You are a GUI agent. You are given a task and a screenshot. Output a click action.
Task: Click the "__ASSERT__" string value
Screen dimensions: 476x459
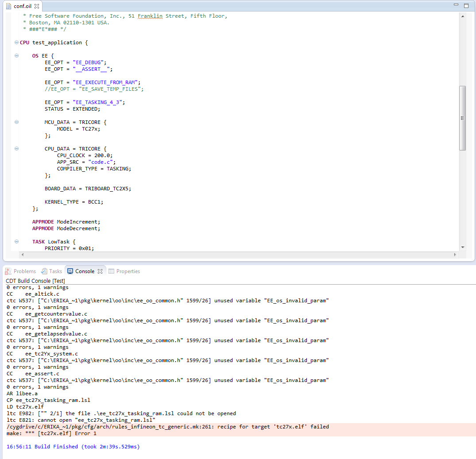pyautogui.click(x=91, y=69)
